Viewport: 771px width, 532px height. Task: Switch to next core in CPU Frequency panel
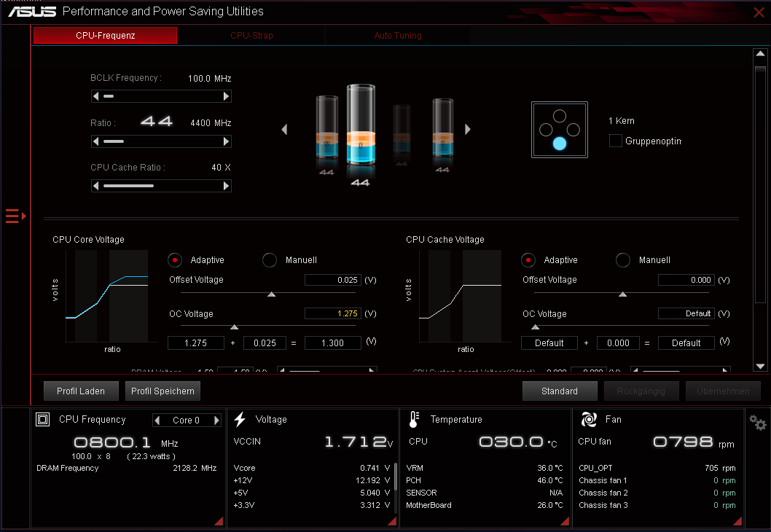click(x=216, y=420)
